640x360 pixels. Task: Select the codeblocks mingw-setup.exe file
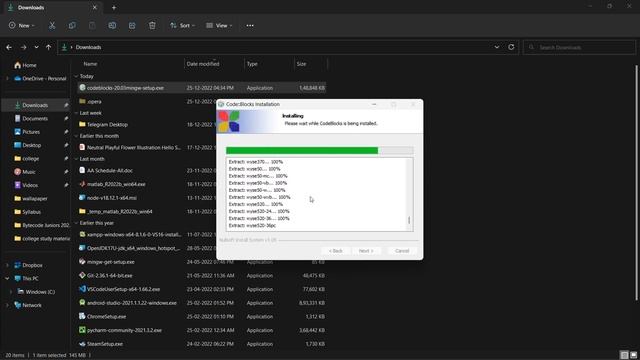[202, 88]
